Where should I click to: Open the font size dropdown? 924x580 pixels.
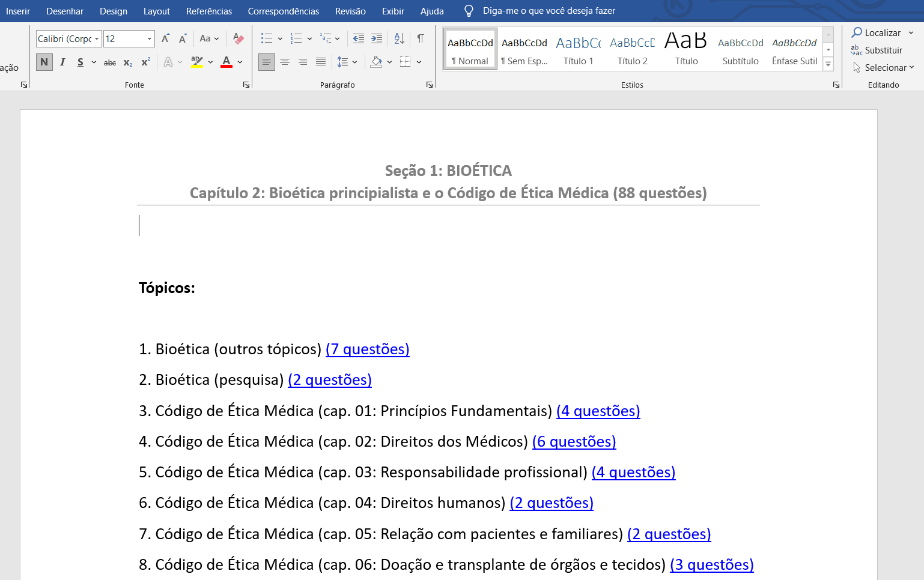[150, 39]
